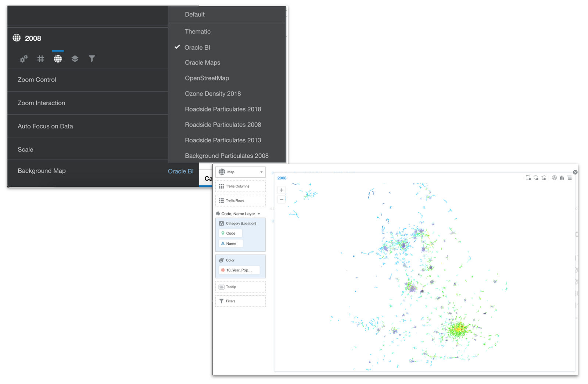Select Roadside Particulates 2013 menu item

223,141
